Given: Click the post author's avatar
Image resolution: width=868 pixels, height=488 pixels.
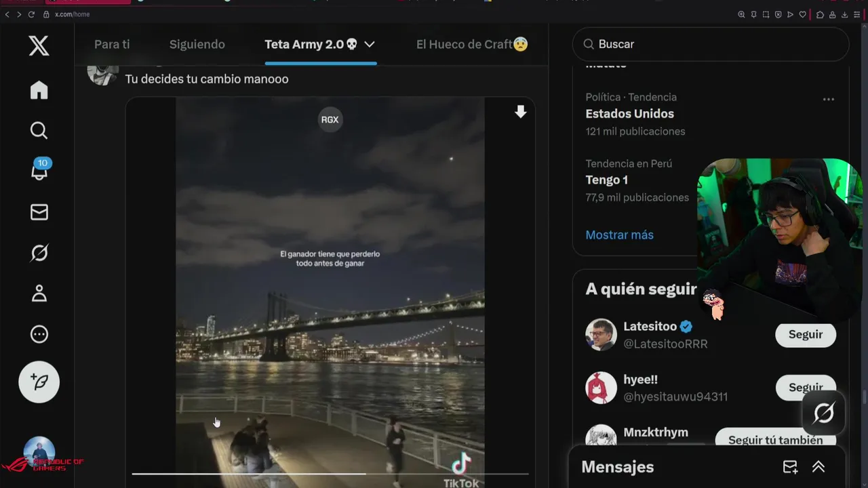Looking at the screenshot, I should pyautogui.click(x=103, y=73).
